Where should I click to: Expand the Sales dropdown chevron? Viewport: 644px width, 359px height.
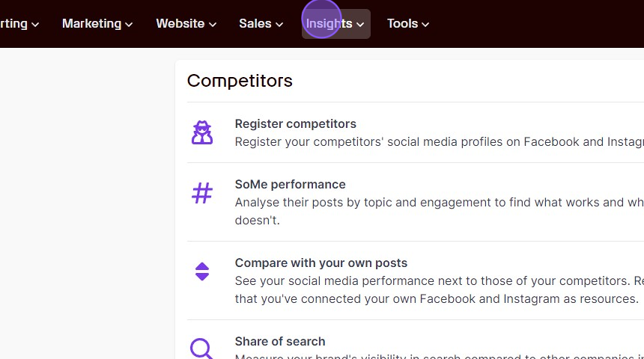pyautogui.click(x=279, y=25)
